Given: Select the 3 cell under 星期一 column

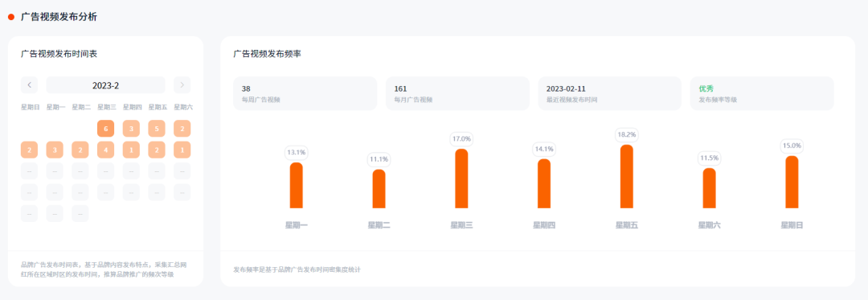Looking at the screenshot, I should pos(55,150).
